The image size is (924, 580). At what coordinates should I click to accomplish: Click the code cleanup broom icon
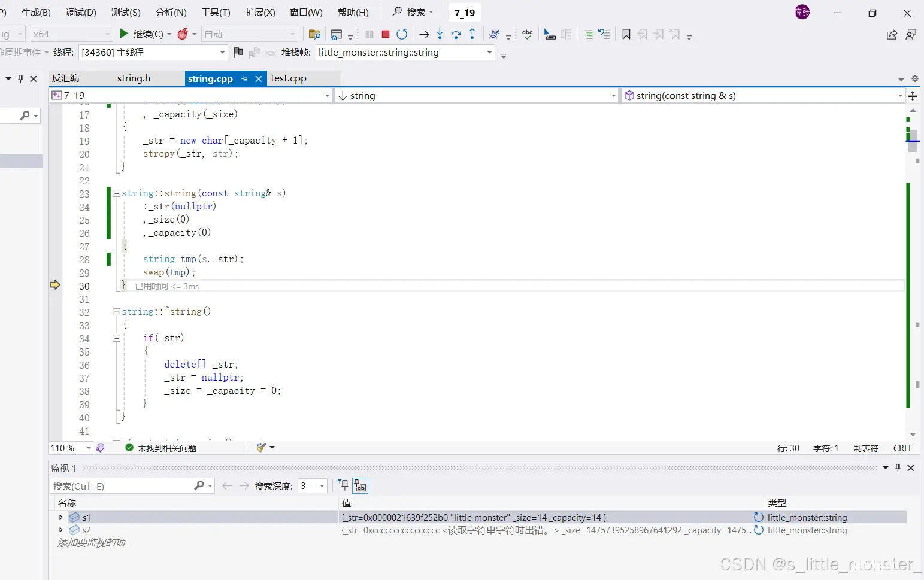(x=261, y=447)
